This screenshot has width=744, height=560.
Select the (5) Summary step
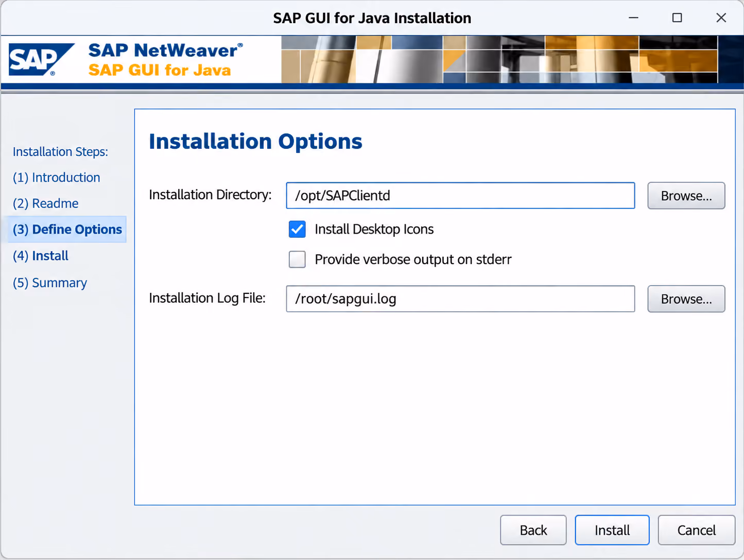(50, 283)
